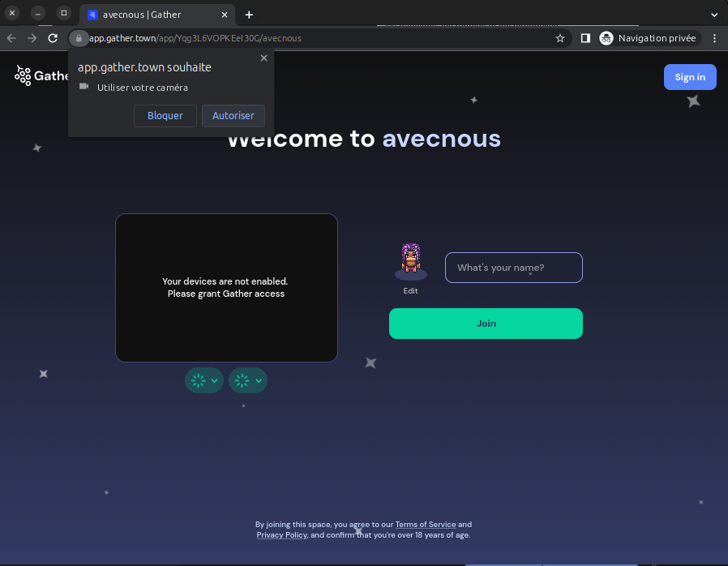Image resolution: width=728 pixels, height=566 pixels.
Task: Toggle the first loading device button
Action: click(199, 380)
